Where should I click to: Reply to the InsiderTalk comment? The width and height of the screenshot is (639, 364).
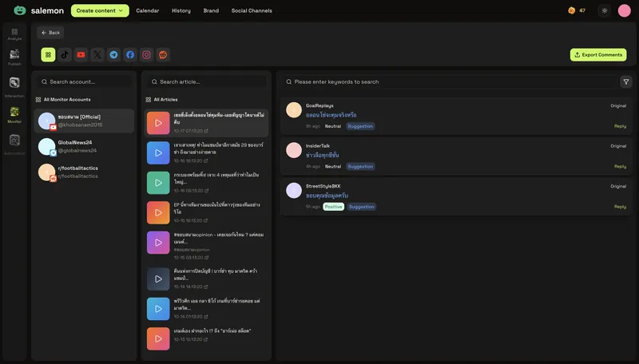click(x=620, y=167)
